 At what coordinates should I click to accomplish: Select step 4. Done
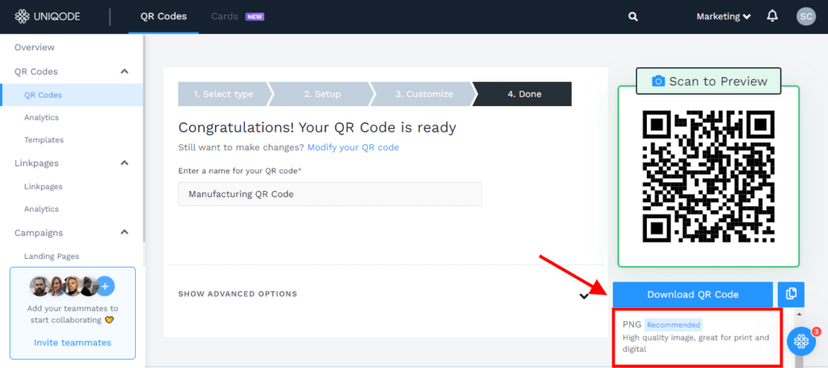[x=524, y=94]
